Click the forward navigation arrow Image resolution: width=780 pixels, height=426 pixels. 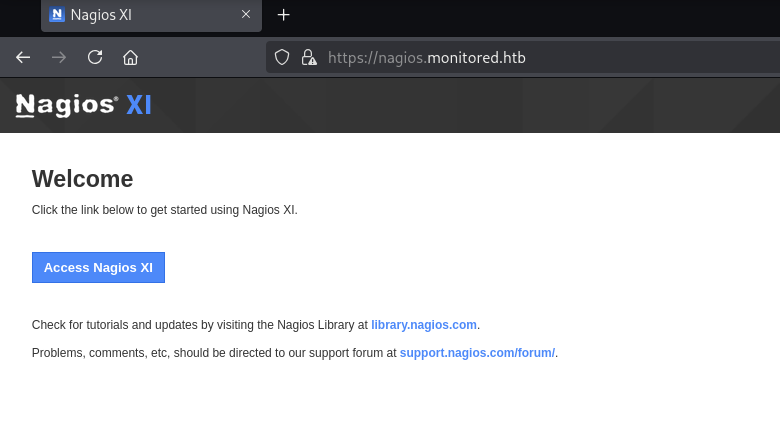[59, 58]
